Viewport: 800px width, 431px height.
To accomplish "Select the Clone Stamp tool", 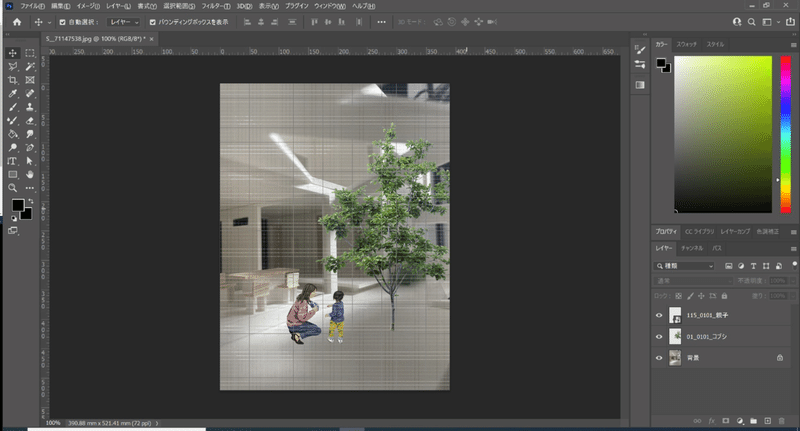I will [30, 107].
